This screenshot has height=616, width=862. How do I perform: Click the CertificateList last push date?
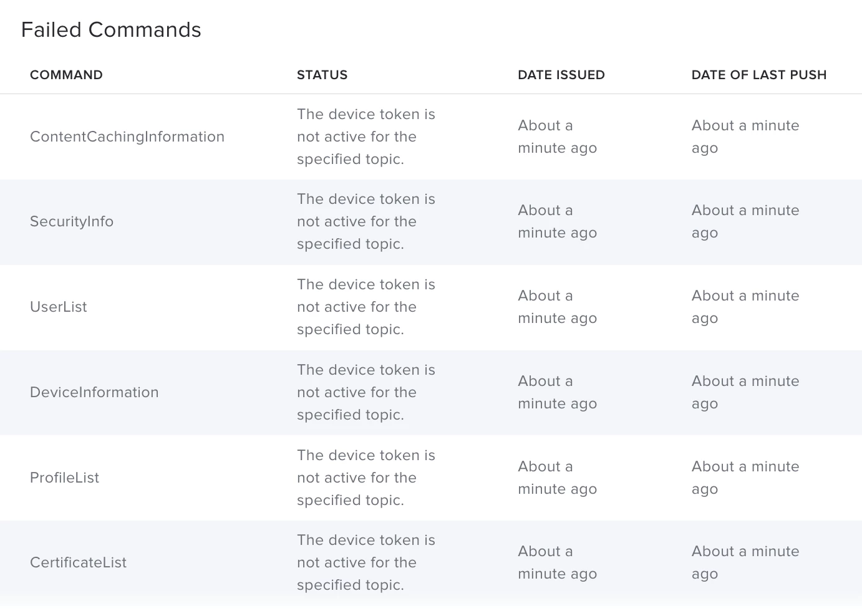tap(745, 562)
